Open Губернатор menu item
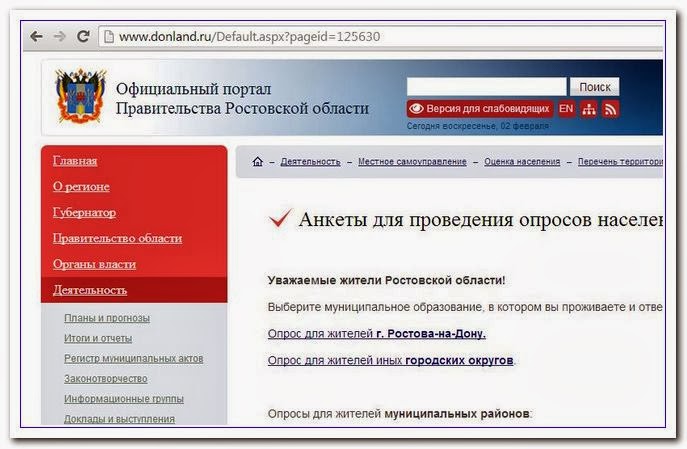The height and width of the screenshot is (449, 687). [84, 212]
